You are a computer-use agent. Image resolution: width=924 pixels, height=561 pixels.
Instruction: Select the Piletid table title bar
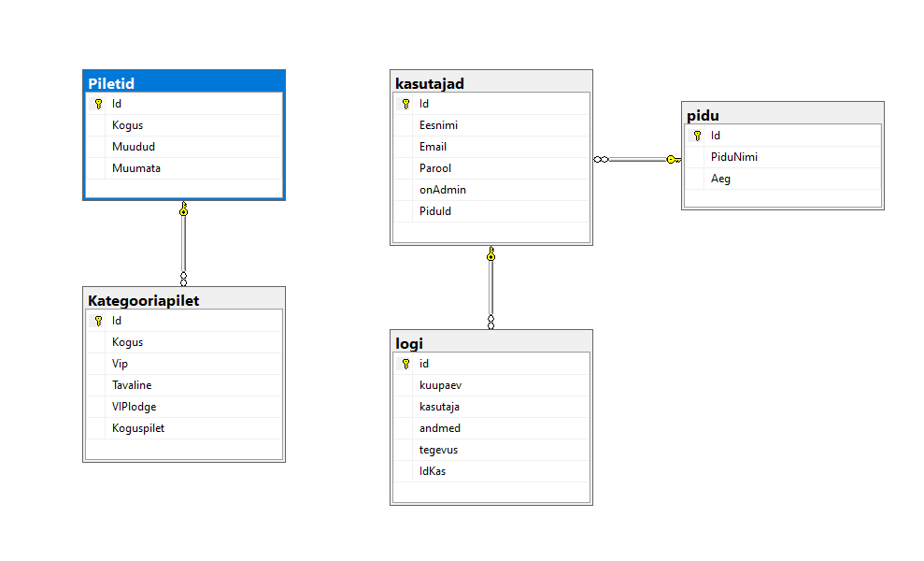point(184,82)
